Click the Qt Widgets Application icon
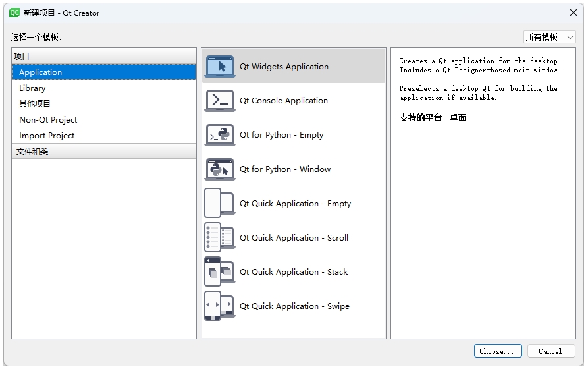This screenshot has height=369, width=588. pos(220,67)
